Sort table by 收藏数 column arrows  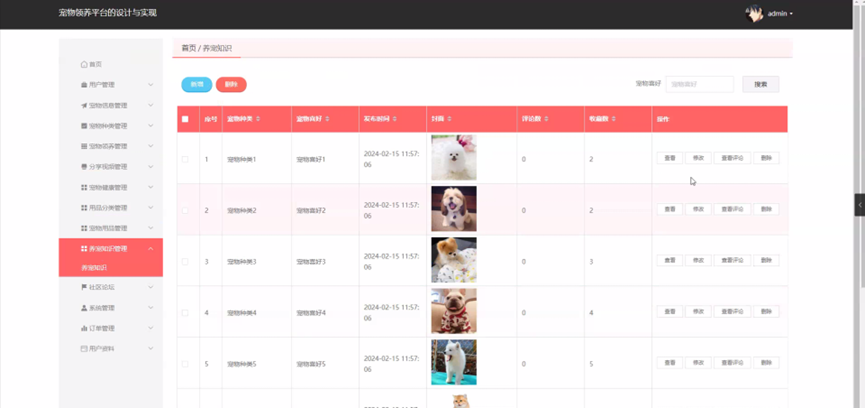[x=613, y=119]
